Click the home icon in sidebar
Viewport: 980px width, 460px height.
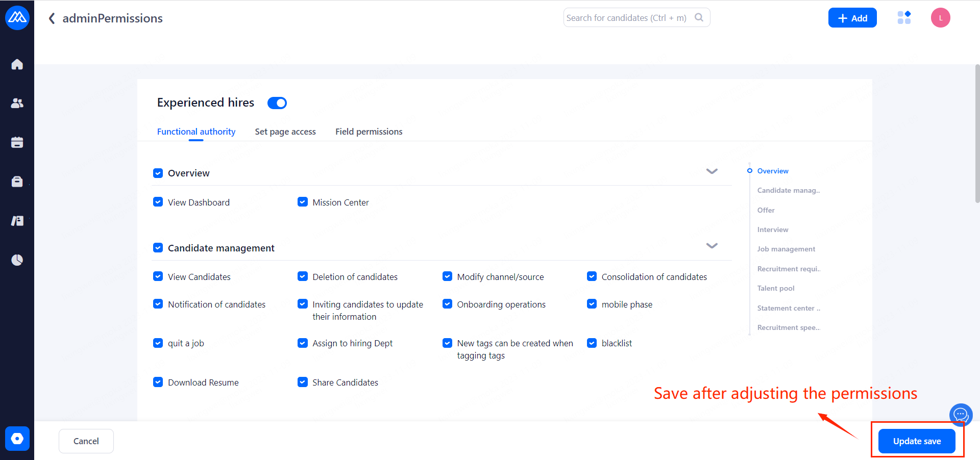17,64
